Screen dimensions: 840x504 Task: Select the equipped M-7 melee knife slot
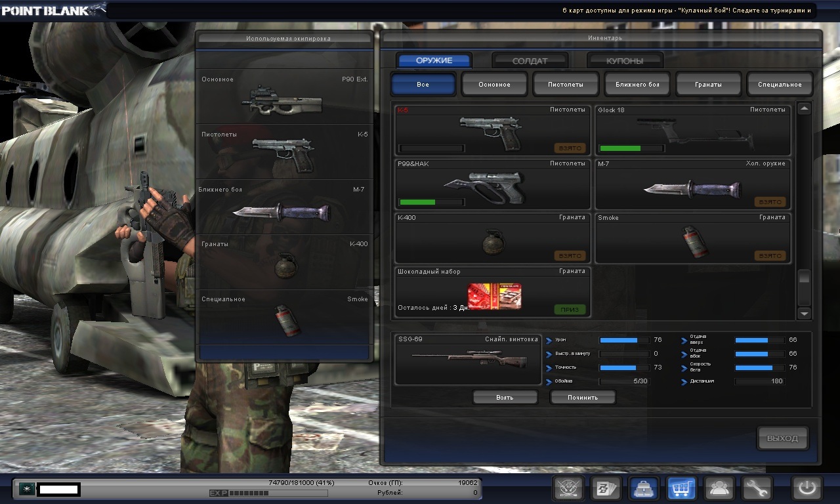tap(285, 207)
